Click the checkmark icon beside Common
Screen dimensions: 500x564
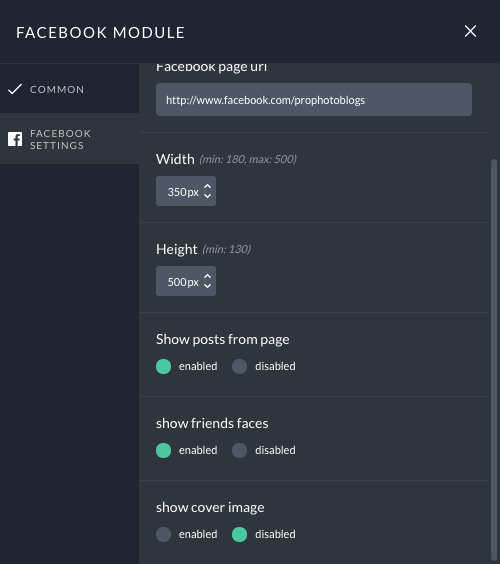[15, 89]
